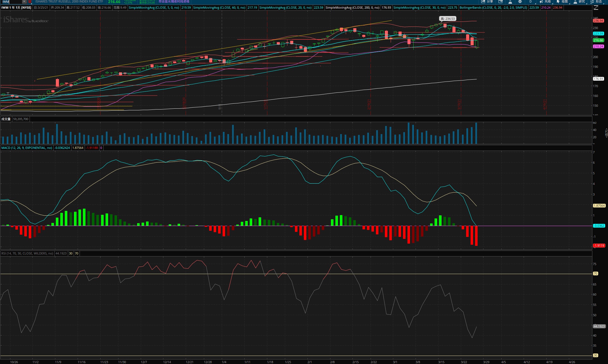Click the RSI 30 oversold level tag
Image resolution: width=608 pixels, height=364 pixels.
(595, 356)
